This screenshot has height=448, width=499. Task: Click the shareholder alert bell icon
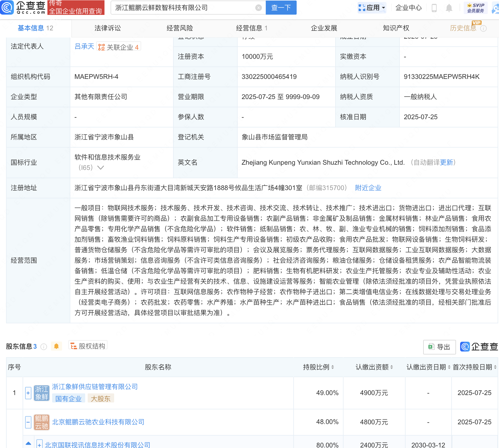tap(56, 346)
